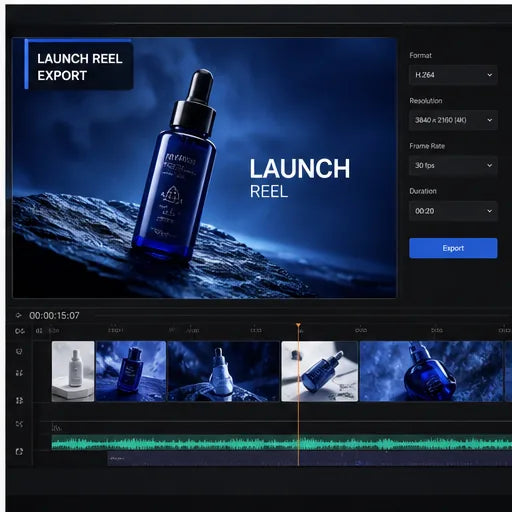Viewport: 512px width, 512px height.
Task: Click the 00:00:15:07 timecode display
Action: (54, 316)
